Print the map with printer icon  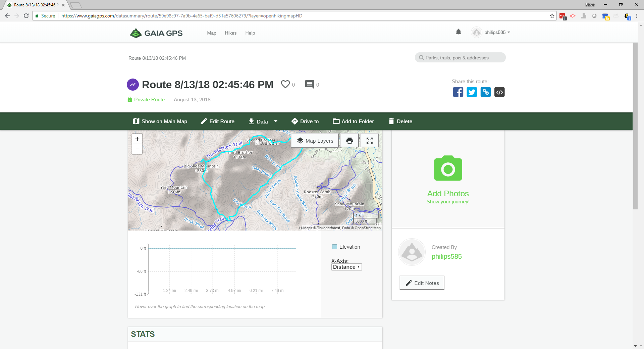pyautogui.click(x=350, y=141)
